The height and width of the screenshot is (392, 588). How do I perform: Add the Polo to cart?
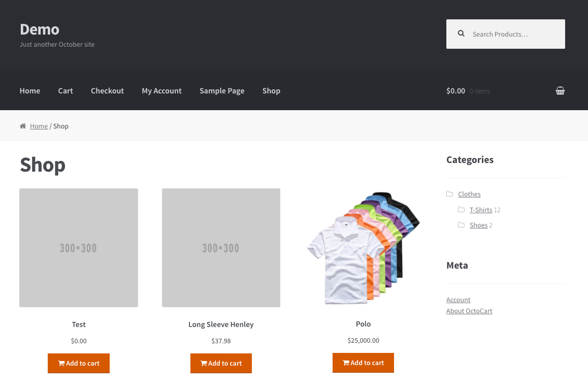click(x=364, y=363)
